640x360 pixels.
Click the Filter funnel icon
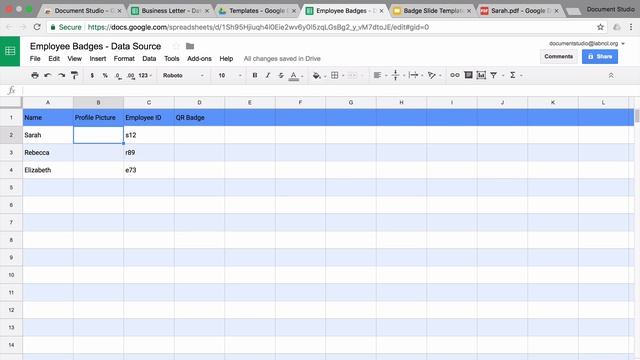coord(493,75)
